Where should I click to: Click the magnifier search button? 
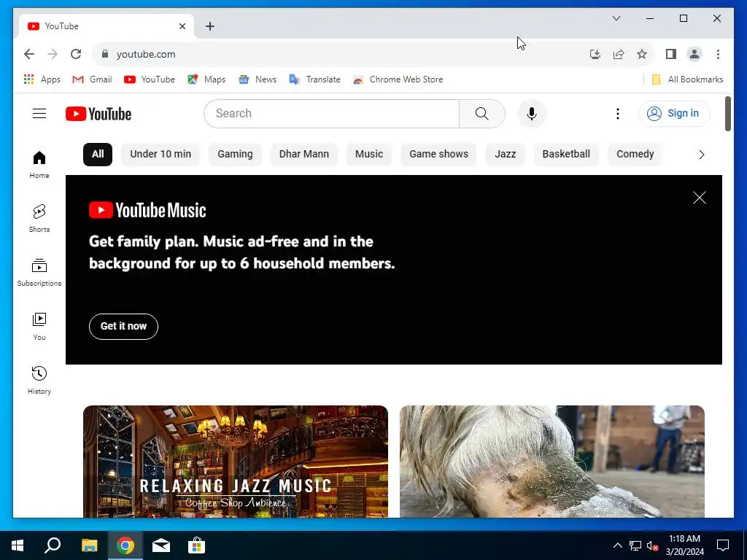[481, 113]
